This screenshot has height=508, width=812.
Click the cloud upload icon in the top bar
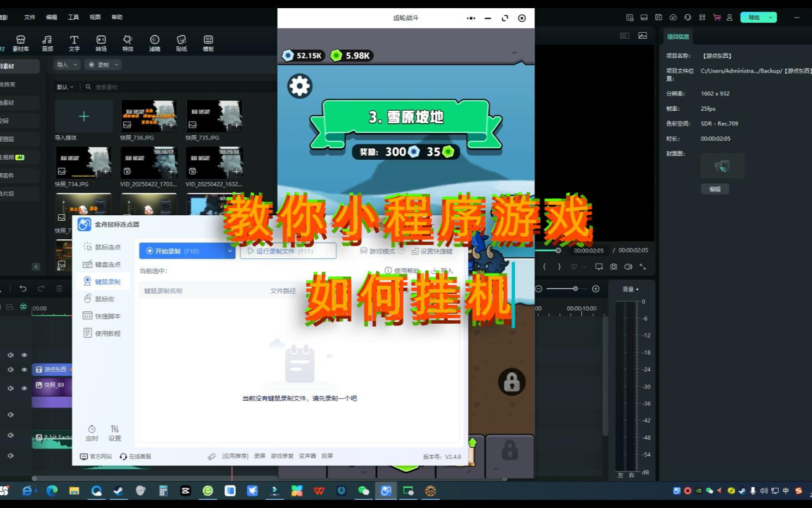(673, 17)
